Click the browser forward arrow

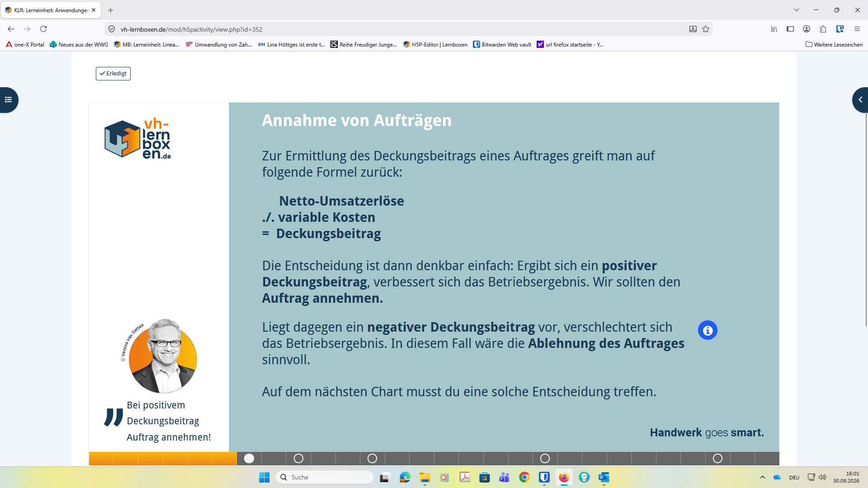[27, 29]
